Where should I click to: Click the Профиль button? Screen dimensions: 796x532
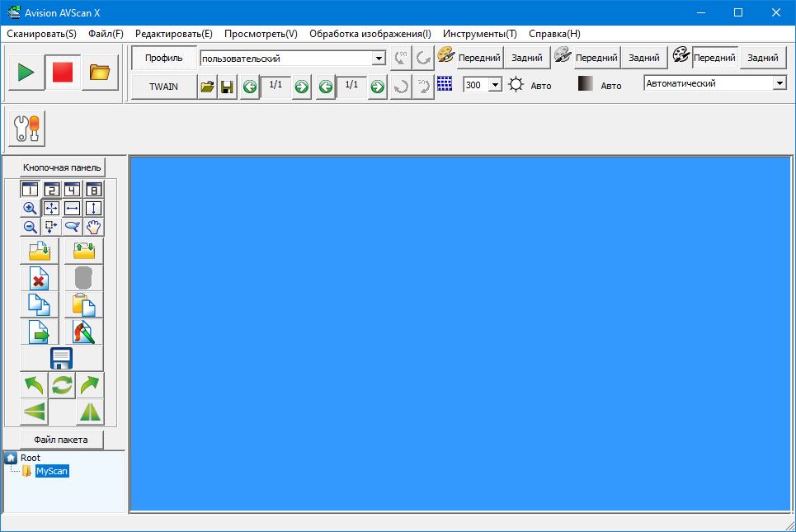click(x=164, y=58)
